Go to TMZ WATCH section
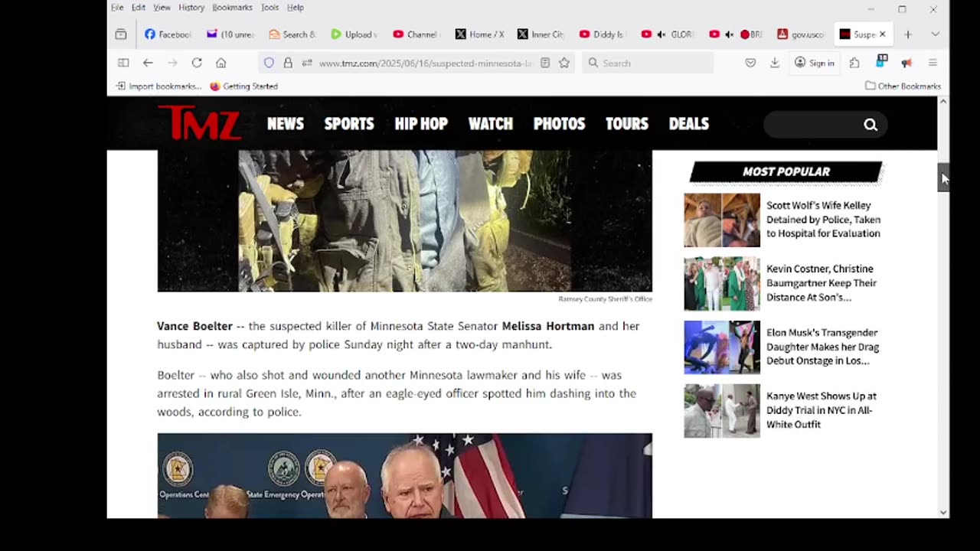Screen dimensions: 980x551 [491, 124]
